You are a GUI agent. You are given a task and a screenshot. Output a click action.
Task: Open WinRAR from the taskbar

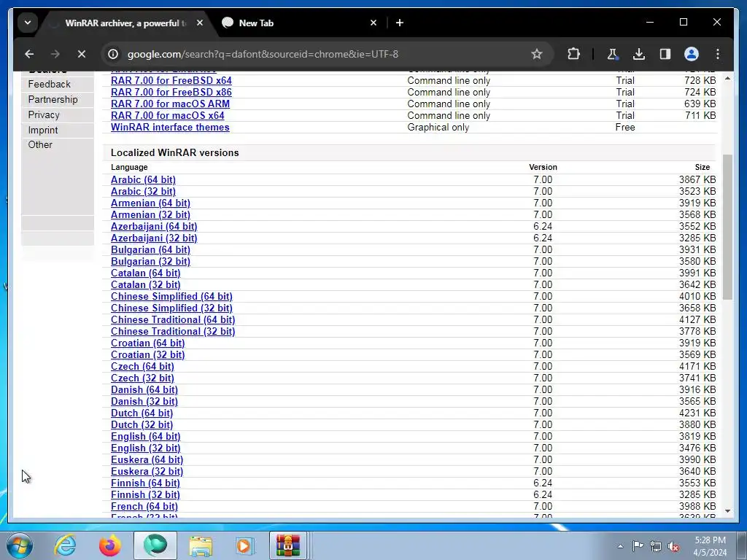point(288,545)
